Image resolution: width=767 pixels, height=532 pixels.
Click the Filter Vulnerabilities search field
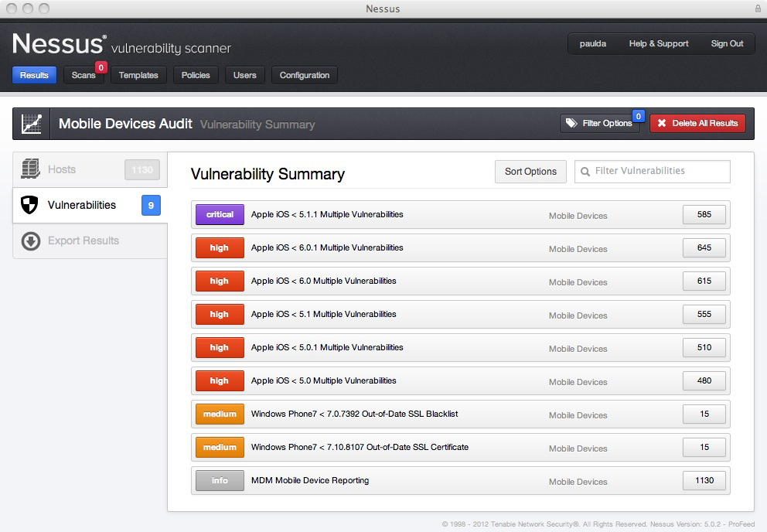click(x=653, y=172)
